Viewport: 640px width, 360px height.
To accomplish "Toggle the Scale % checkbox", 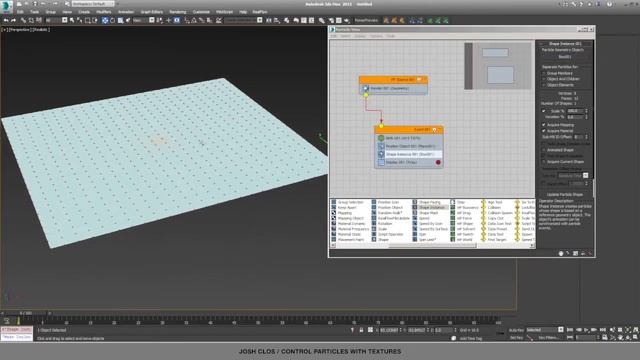I will (x=544, y=111).
